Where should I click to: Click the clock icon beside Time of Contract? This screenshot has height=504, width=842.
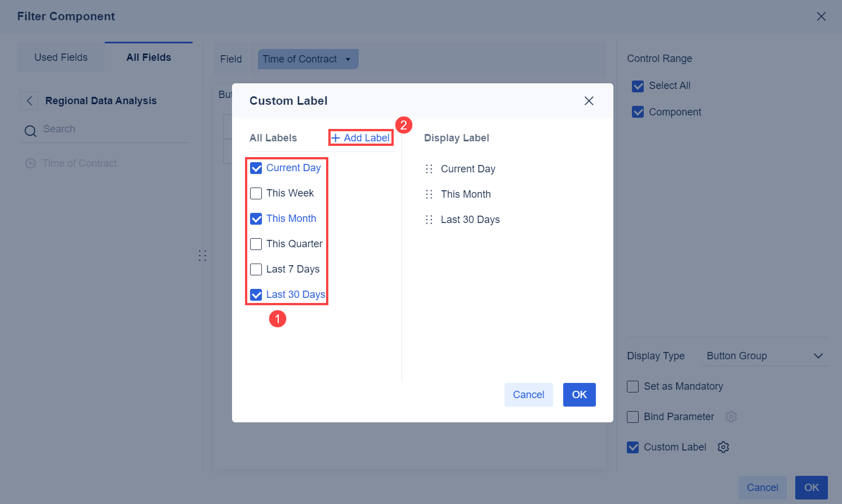[x=30, y=163]
